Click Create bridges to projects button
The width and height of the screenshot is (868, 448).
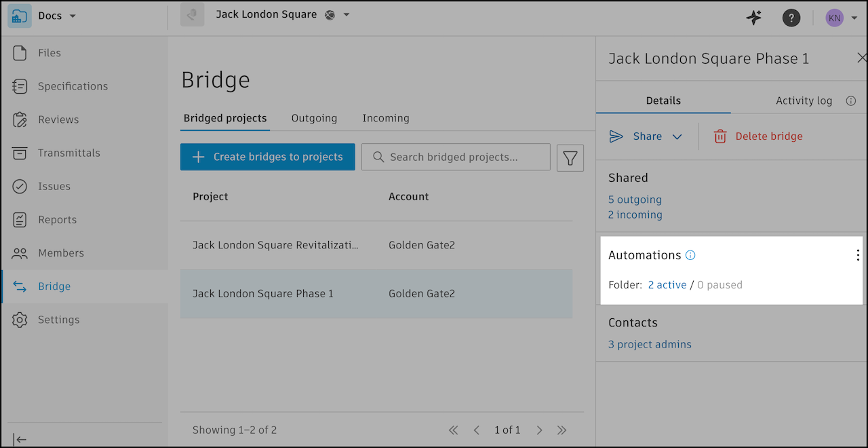pyautogui.click(x=267, y=157)
